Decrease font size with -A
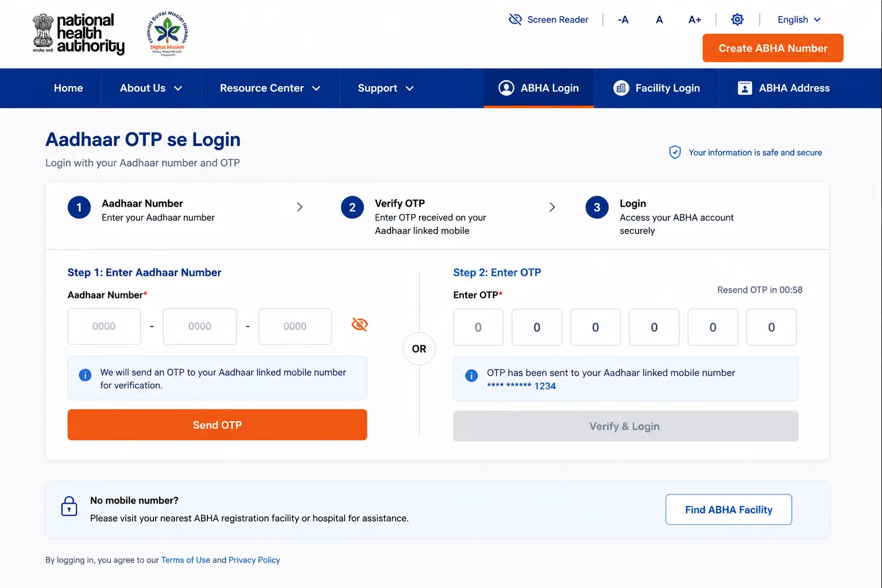The height and width of the screenshot is (588, 882). point(623,20)
